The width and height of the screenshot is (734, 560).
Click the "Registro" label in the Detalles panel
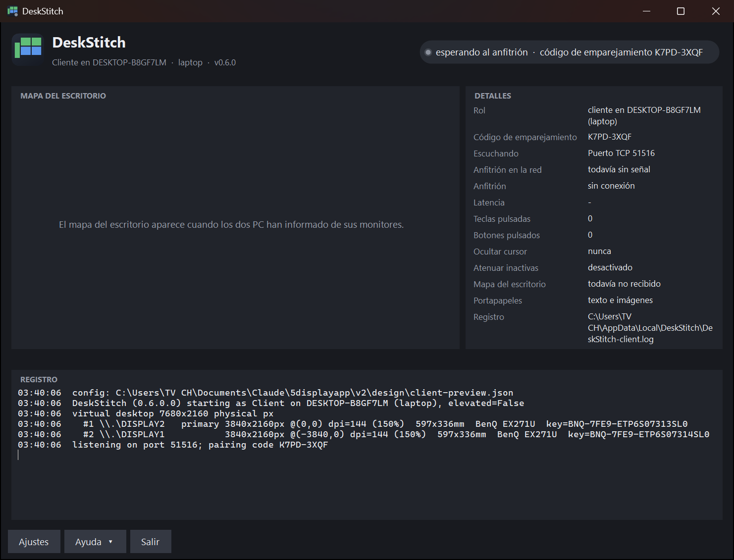(x=489, y=317)
